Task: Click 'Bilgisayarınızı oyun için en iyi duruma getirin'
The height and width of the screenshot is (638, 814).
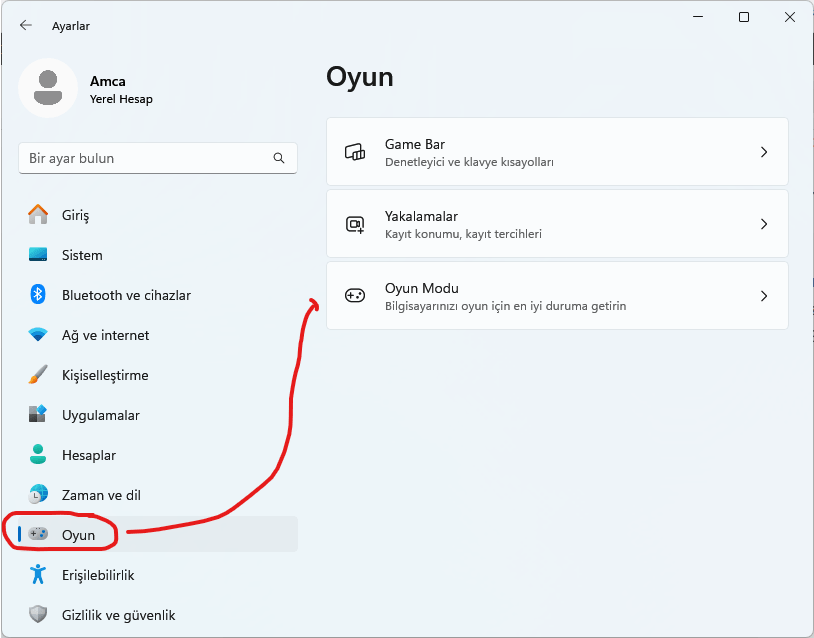Action: click(x=506, y=306)
